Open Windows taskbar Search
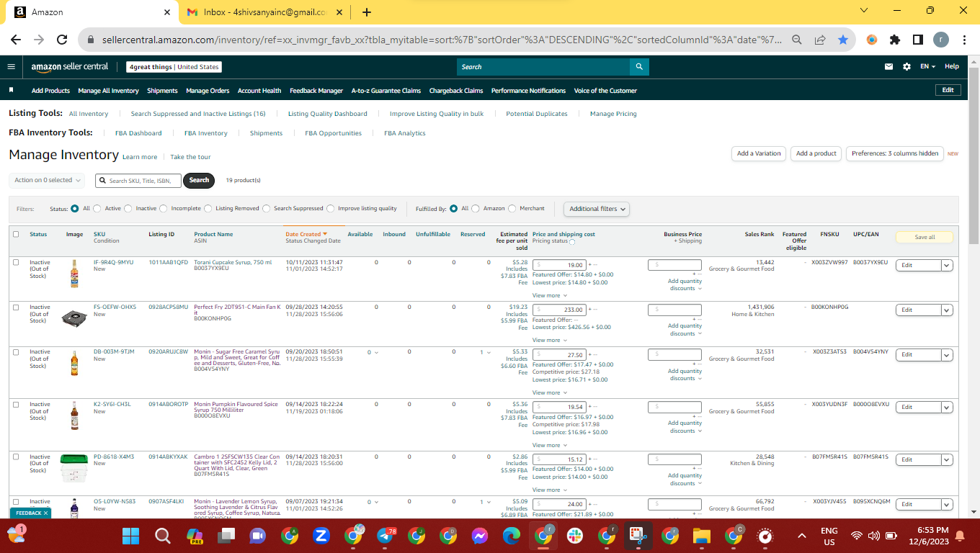Screen dimensions: 980x553 [163, 536]
